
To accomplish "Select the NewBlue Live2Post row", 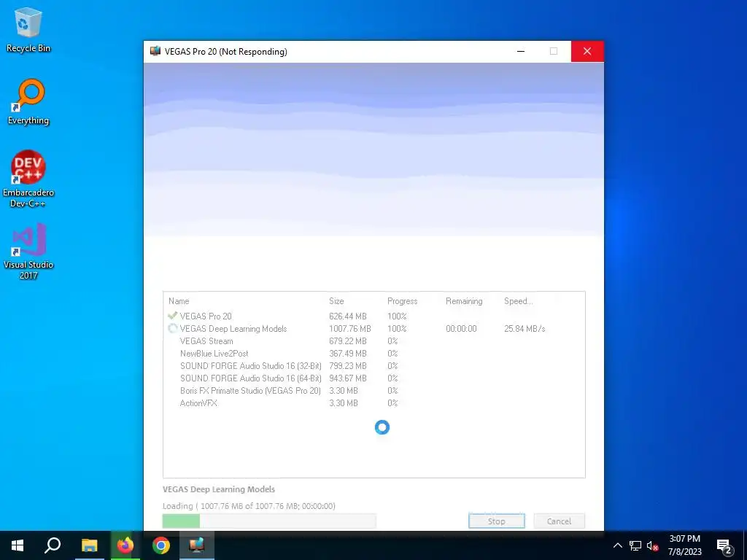I will pos(374,353).
